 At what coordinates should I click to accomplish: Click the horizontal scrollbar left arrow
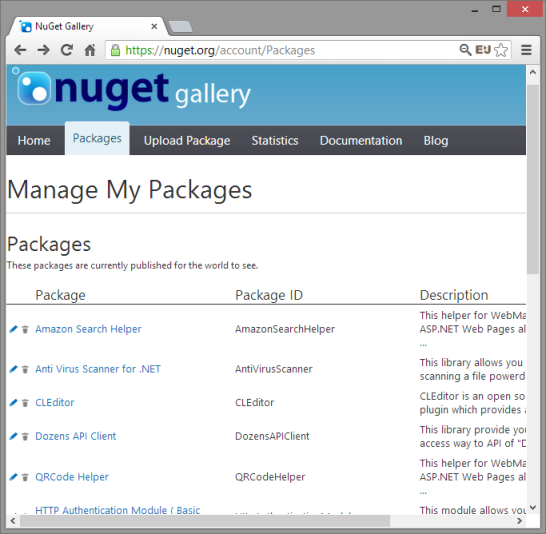click(x=13, y=521)
